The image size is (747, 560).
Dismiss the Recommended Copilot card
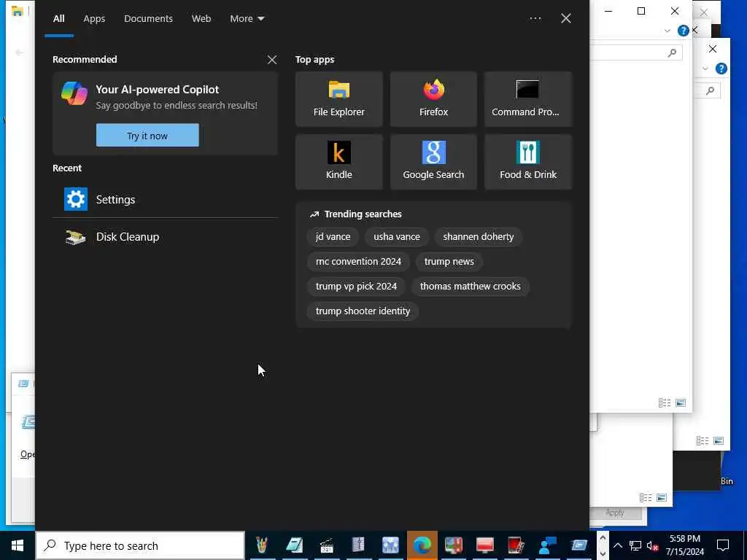(x=272, y=60)
